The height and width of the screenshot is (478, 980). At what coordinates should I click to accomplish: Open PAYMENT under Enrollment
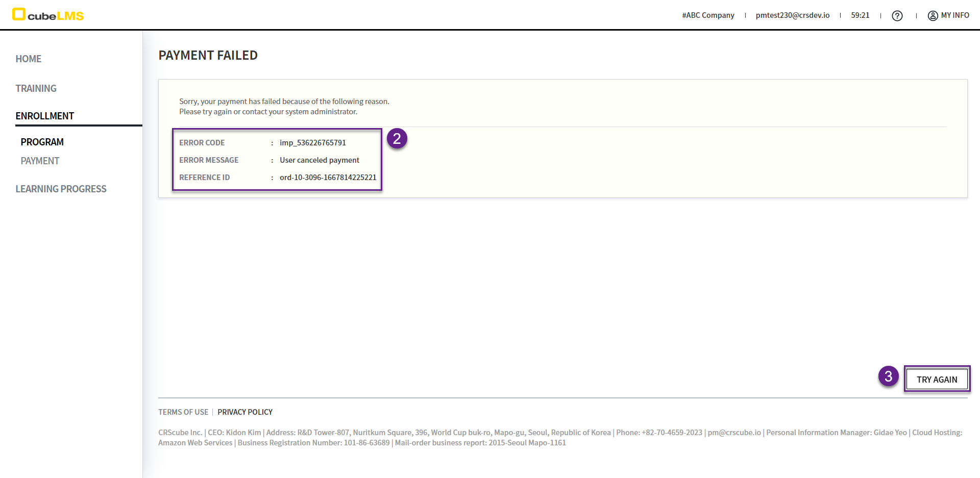click(x=40, y=161)
